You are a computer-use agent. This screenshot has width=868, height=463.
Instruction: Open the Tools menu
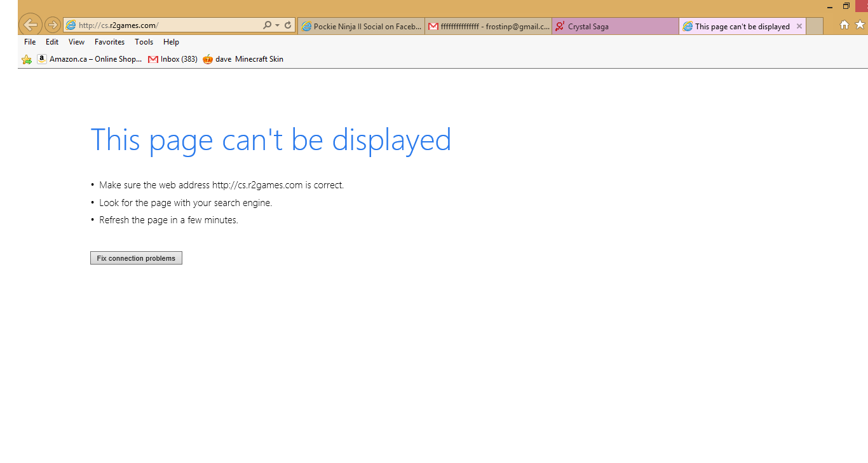[144, 42]
